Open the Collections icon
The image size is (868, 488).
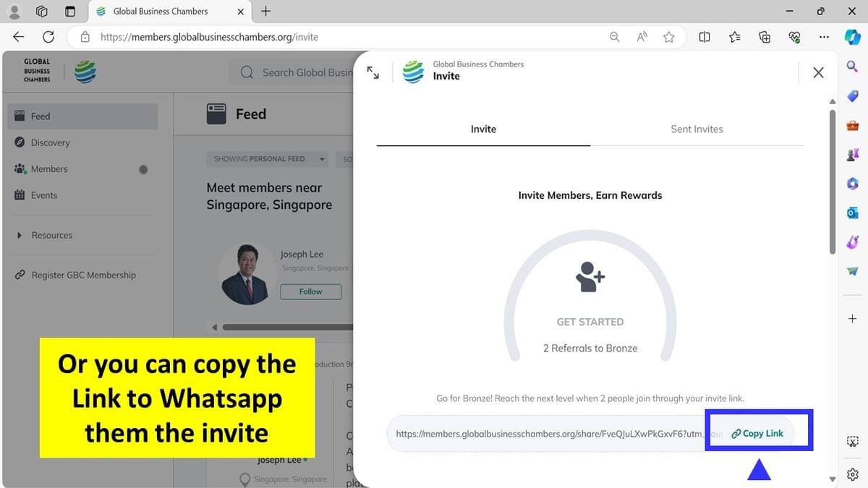click(765, 37)
